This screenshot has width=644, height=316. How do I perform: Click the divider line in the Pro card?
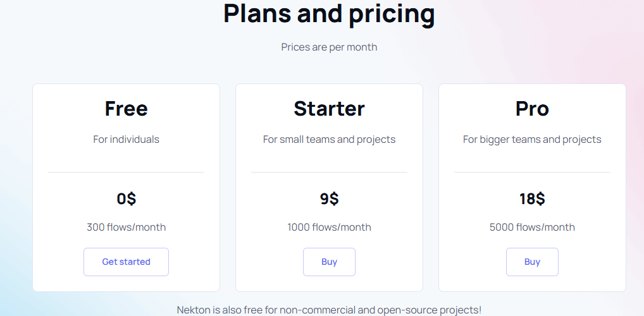pyautogui.click(x=532, y=172)
